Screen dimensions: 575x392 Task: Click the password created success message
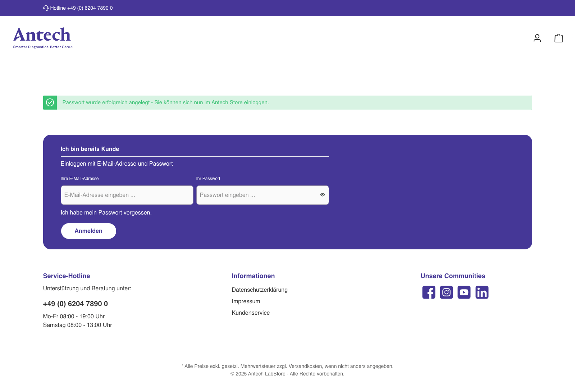(165, 102)
